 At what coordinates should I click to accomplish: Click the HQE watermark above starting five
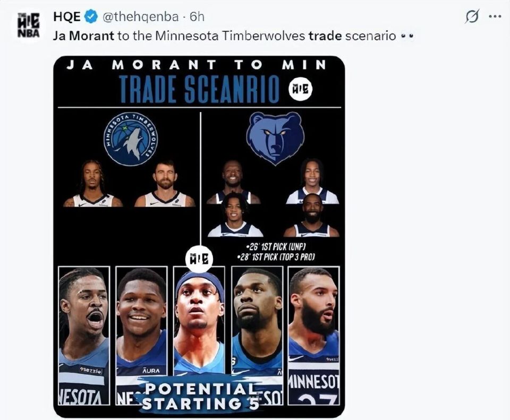tap(199, 260)
